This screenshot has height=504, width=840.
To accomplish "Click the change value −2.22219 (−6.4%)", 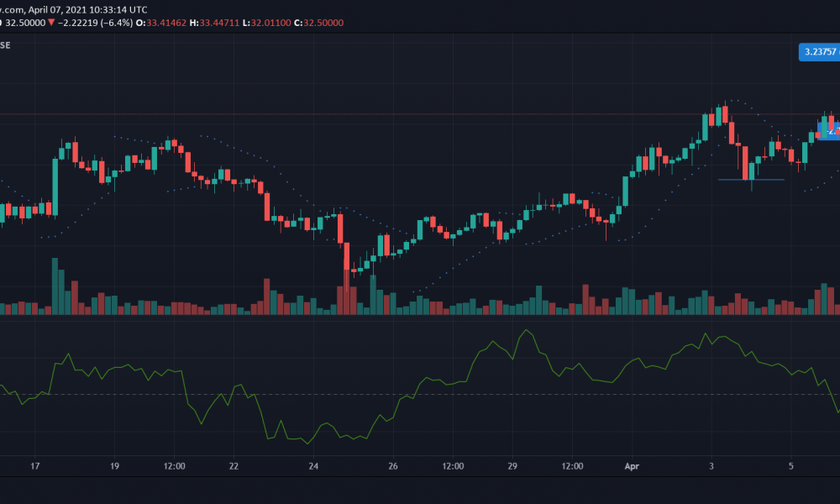I will pos(95,23).
